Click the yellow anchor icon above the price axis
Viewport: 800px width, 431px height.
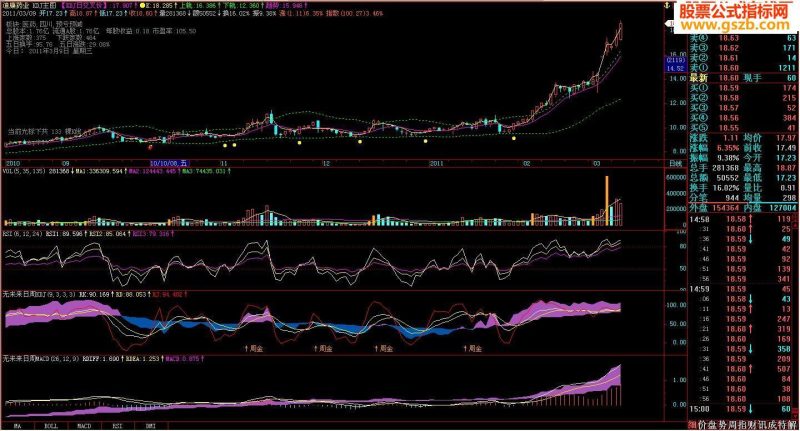click(667, 6)
